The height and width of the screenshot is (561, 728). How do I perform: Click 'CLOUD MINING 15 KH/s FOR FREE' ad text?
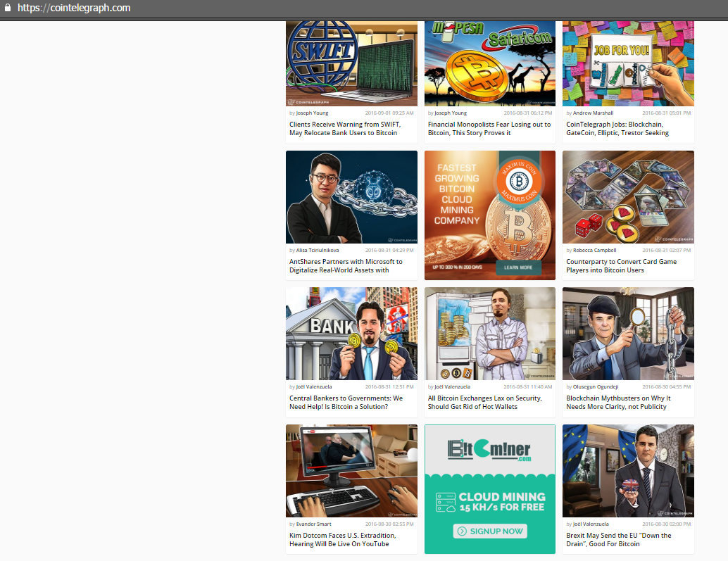(x=502, y=502)
